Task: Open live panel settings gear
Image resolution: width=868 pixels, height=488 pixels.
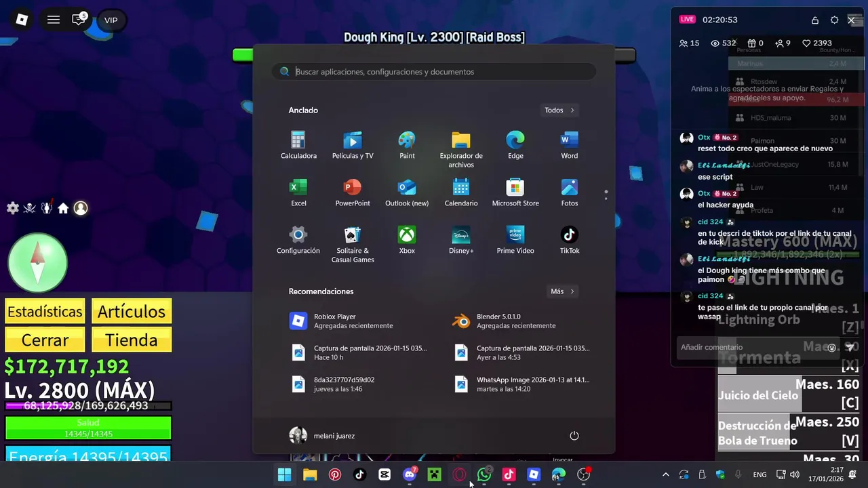Action: pos(834,20)
